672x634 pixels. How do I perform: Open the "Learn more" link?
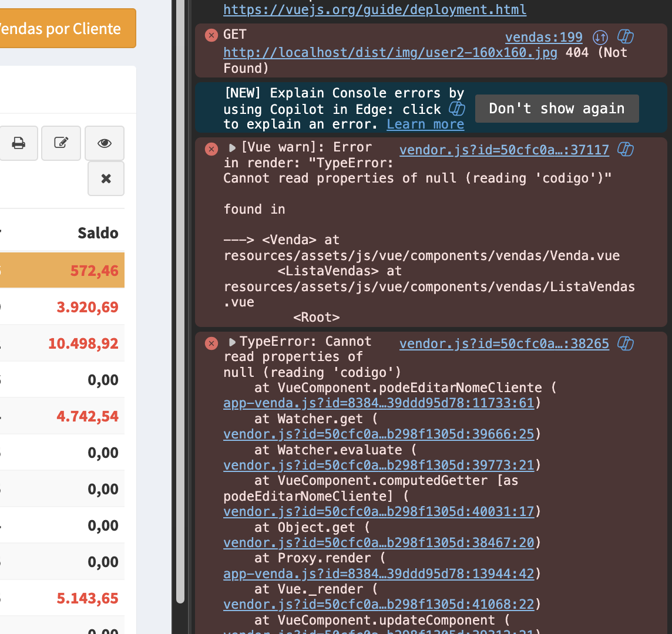(x=425, y=124)
